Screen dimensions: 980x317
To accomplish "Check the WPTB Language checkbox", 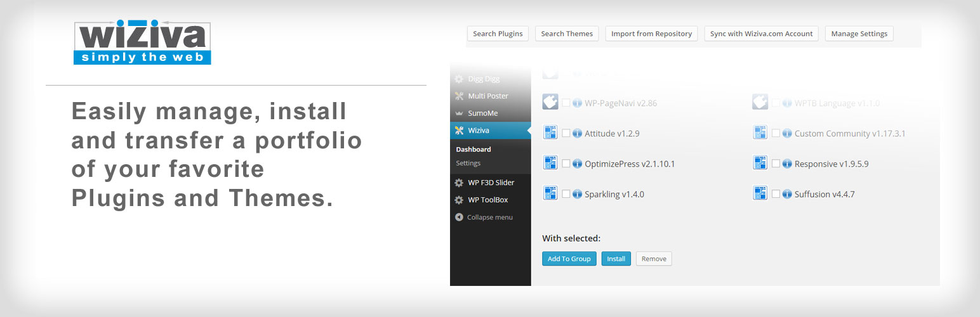I will click(776, 103).
